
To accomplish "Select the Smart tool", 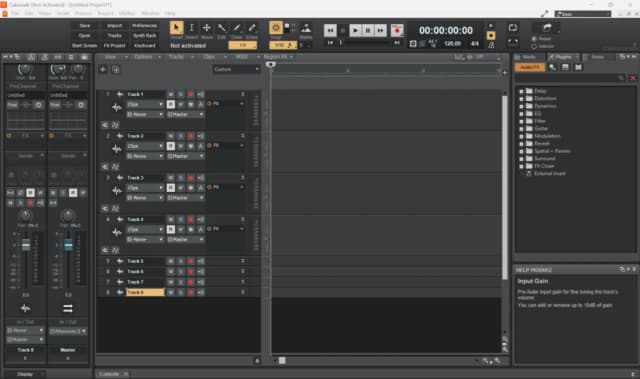I will (176, 28).
